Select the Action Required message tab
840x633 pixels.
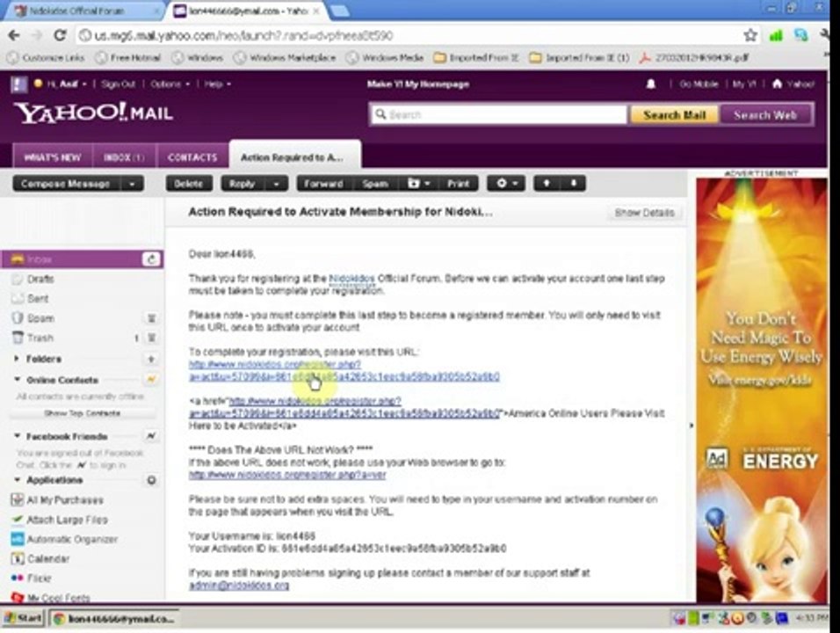pyautogui.click(x=294, y=156)
